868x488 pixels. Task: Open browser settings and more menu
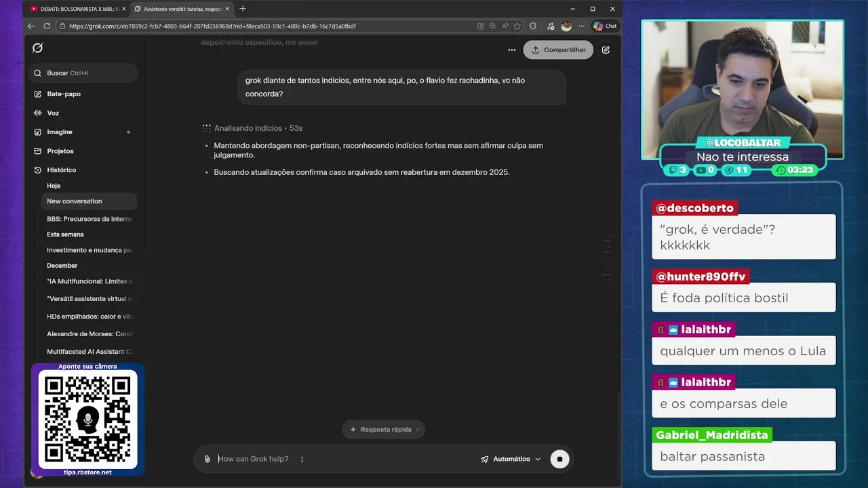coord(581,26)
